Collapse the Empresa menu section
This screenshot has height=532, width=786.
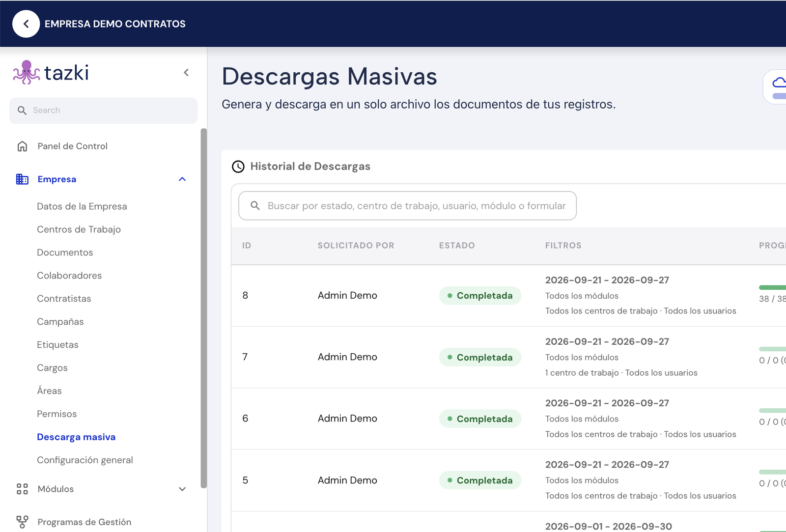182,179
